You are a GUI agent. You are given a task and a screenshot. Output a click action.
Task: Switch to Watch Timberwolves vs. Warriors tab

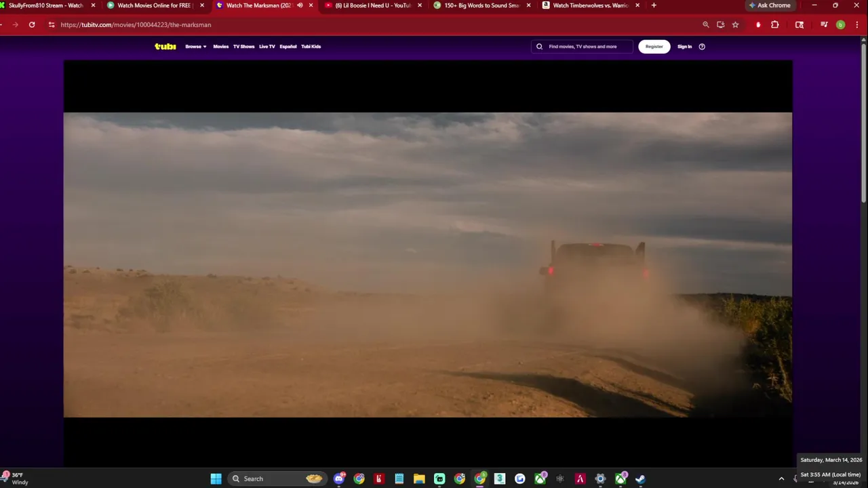pyautogui.click(x=590, y=5)
